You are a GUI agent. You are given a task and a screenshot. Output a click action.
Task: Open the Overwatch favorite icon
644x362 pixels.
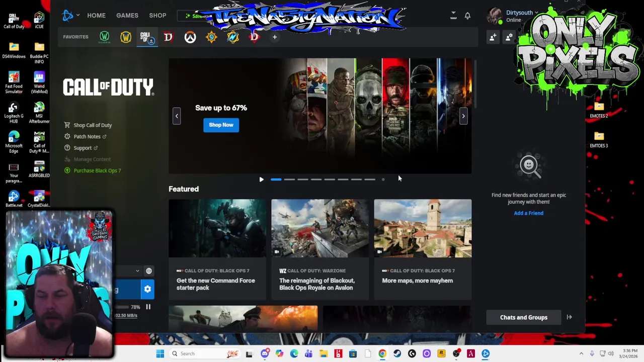click(x=190, y=37)
